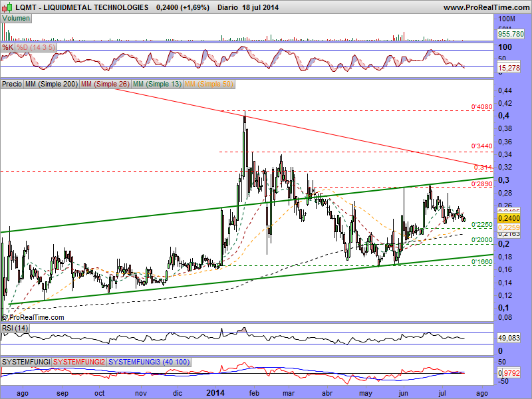This screenshot has height=399, width=532.
Task: Open the RSI (14) indicator label
Action: tap(15, 328)
